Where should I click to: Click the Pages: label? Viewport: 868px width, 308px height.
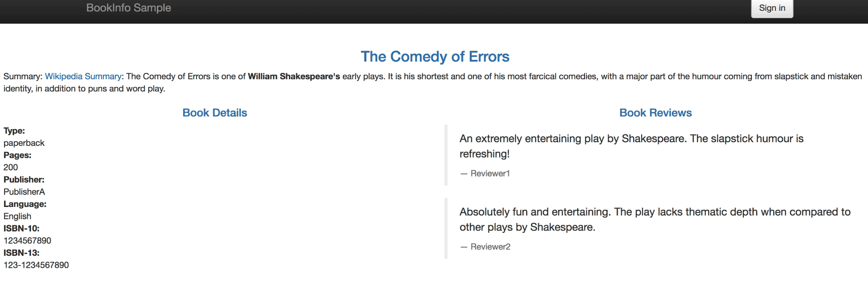pyautogui.click(x=17, y=155)
